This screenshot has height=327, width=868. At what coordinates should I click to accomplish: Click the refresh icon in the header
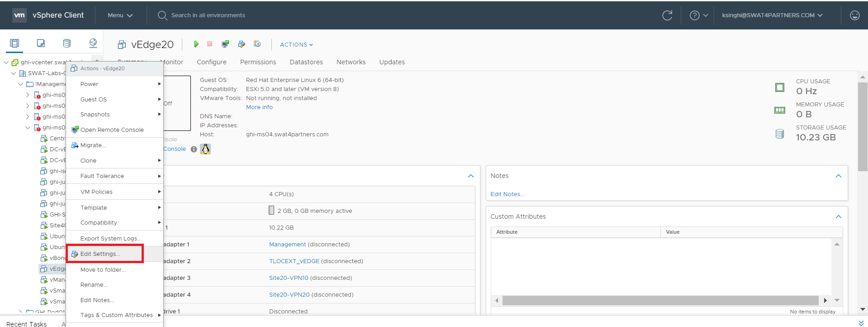pyautogui.click(x=667, y=15)
